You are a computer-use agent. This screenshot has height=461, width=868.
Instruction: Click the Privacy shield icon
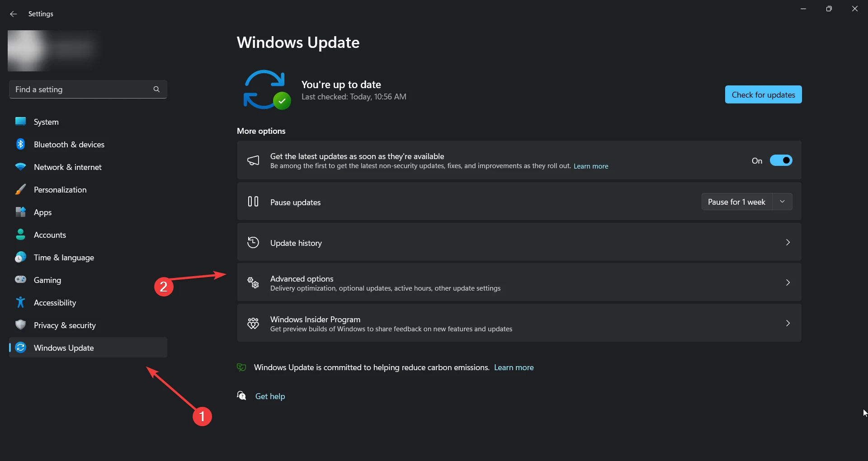point(20,325)
